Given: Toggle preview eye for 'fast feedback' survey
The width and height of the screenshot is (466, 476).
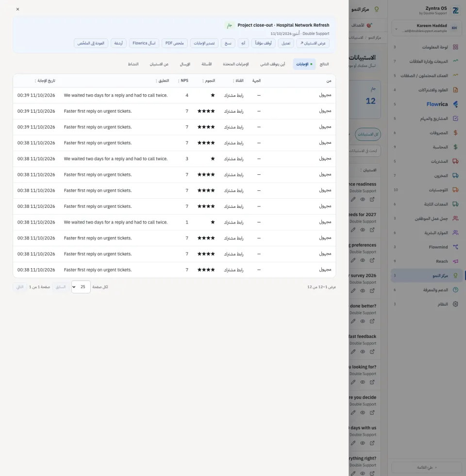Looking at the screenshot, I should (x=363, y=352).
